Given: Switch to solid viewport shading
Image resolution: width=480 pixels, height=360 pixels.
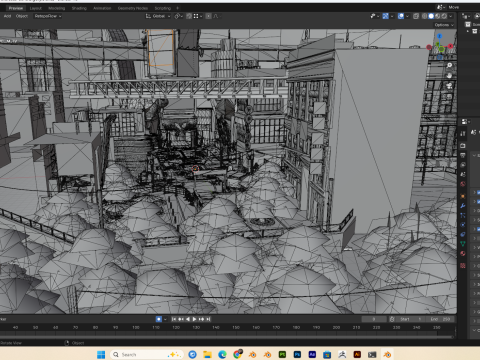Looking at the screenshot, I should (431, 16).
